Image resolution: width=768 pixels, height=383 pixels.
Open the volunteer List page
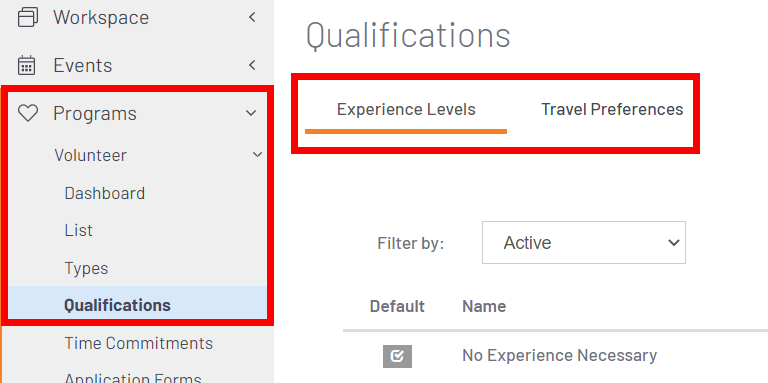tap(78, 230)
